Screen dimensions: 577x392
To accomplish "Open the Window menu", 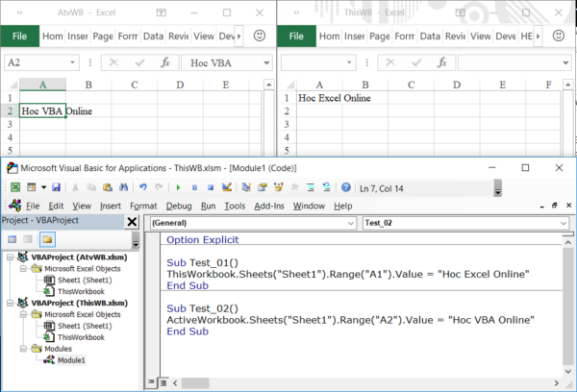I will [x=309, y=206].
